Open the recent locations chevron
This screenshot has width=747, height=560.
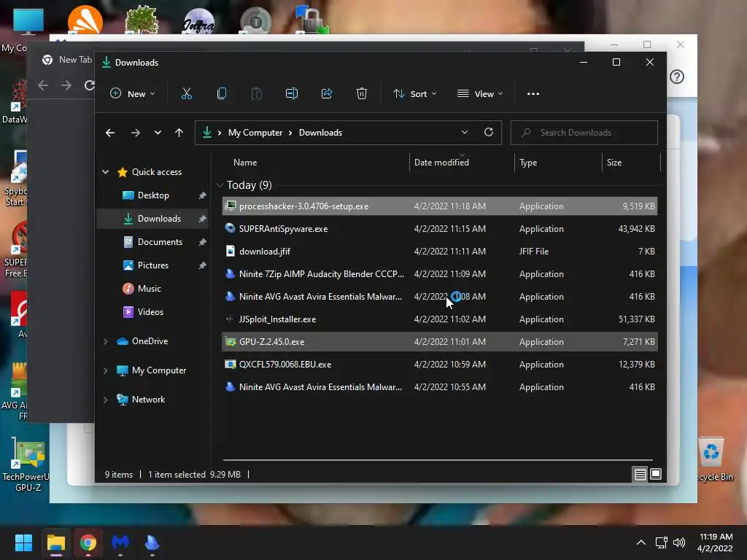click(158, 133)
